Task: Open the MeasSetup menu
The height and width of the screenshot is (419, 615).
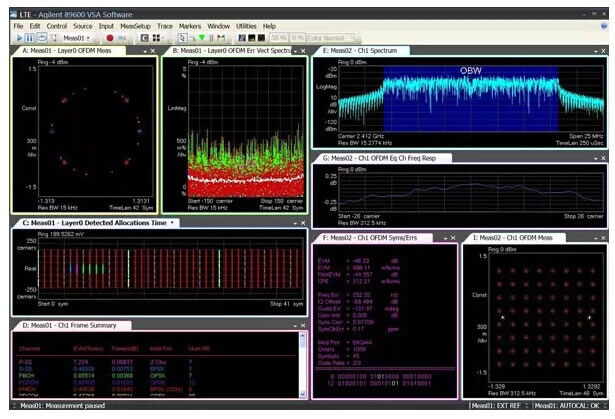Action: point(134,26)
